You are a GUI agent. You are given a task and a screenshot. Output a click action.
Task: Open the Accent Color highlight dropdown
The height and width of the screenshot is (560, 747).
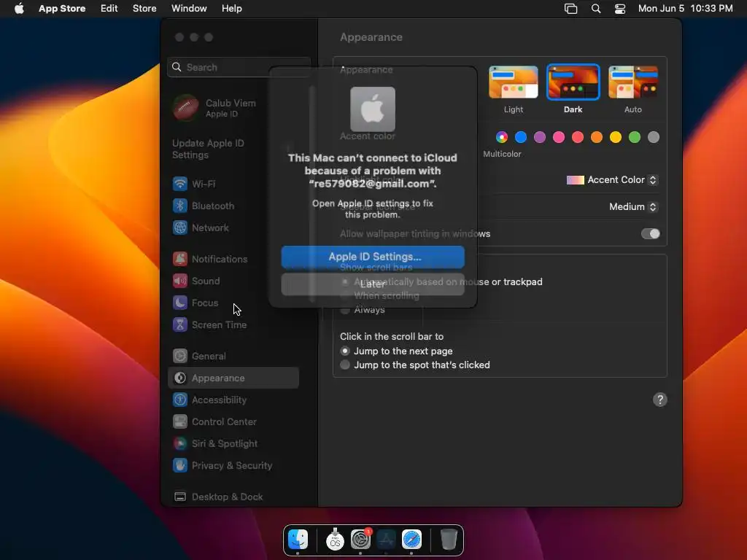(x=612, y=180)
